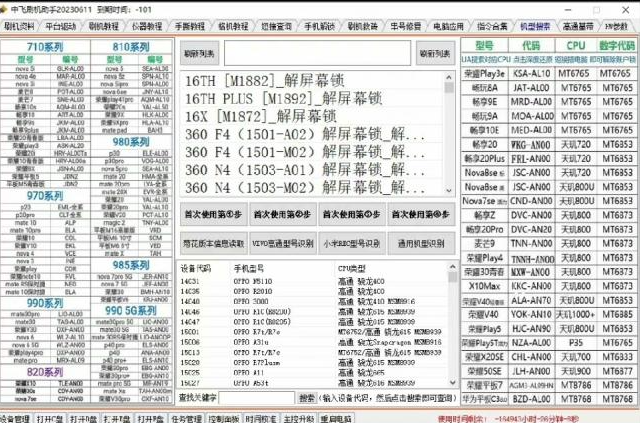Click the 代码 column header
The width and height of the screenshot is (640, 423).
[x=531, y=45]
